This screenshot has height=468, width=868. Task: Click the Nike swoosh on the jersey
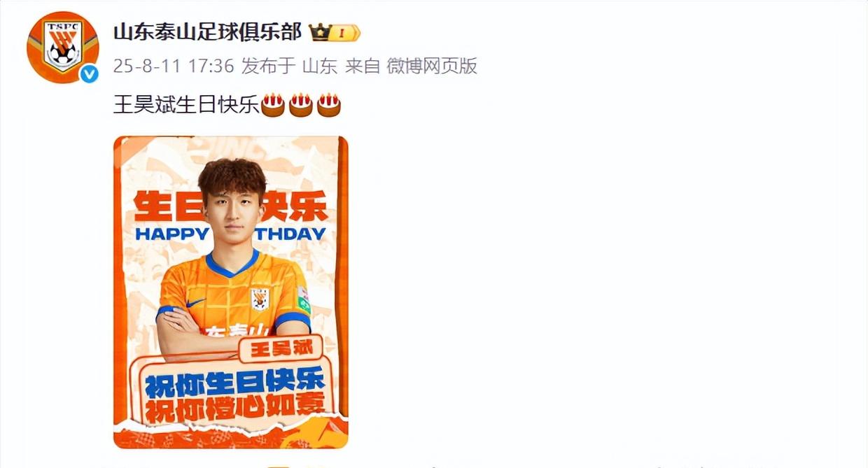click(197, 302)
